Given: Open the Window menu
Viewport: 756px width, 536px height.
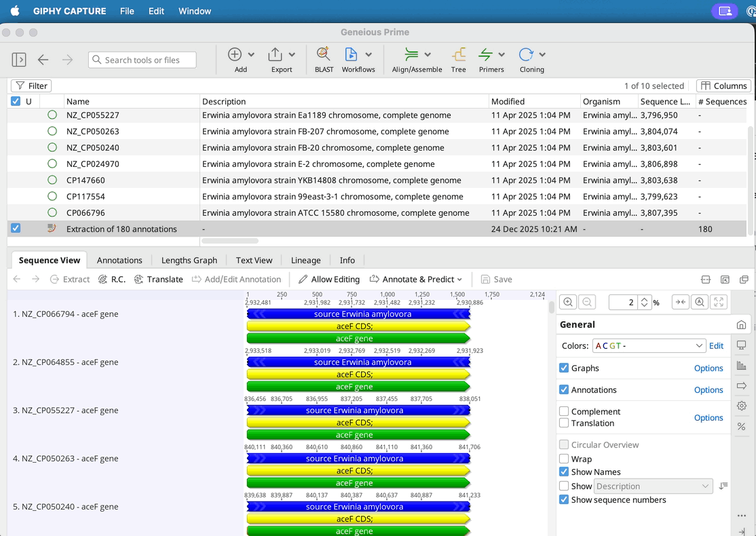Looking at the screenshot, I should point(195,11).
